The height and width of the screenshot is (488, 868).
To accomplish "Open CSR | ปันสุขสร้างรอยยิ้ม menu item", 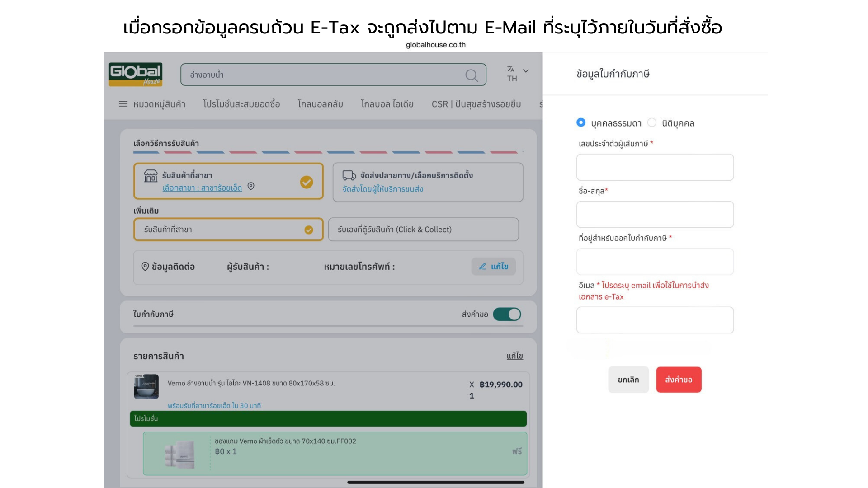I will pos(476,104).
